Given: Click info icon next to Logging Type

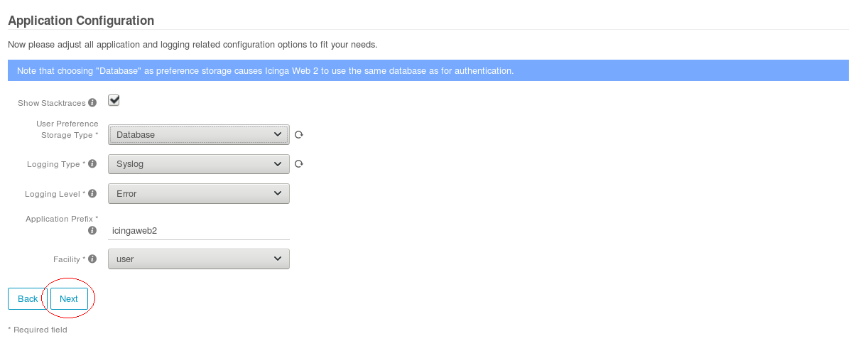Looking at the screenshot, I should [92, 164].
